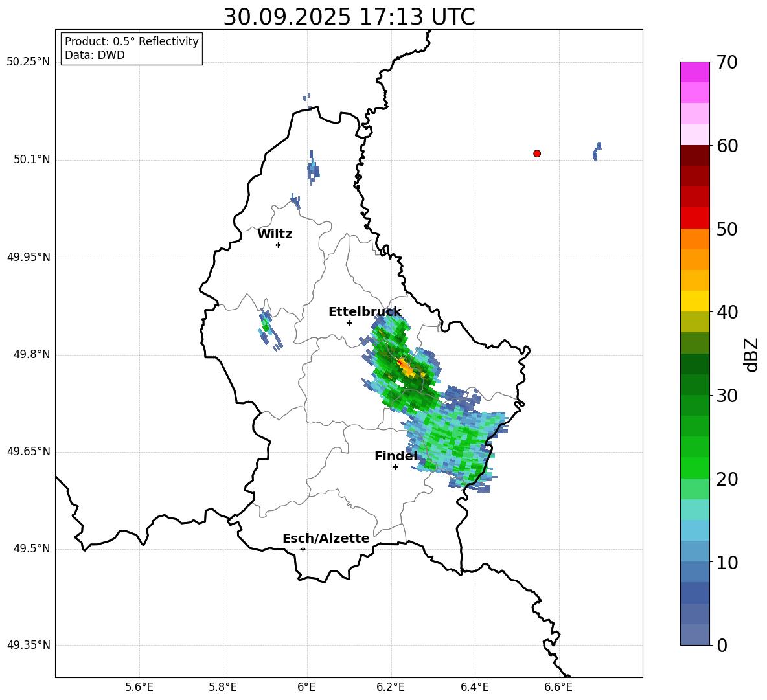This screenshot has width=767, height=700.
Task: Click the 10 tick label on colorbar
Action: click(x=727, y=562)
